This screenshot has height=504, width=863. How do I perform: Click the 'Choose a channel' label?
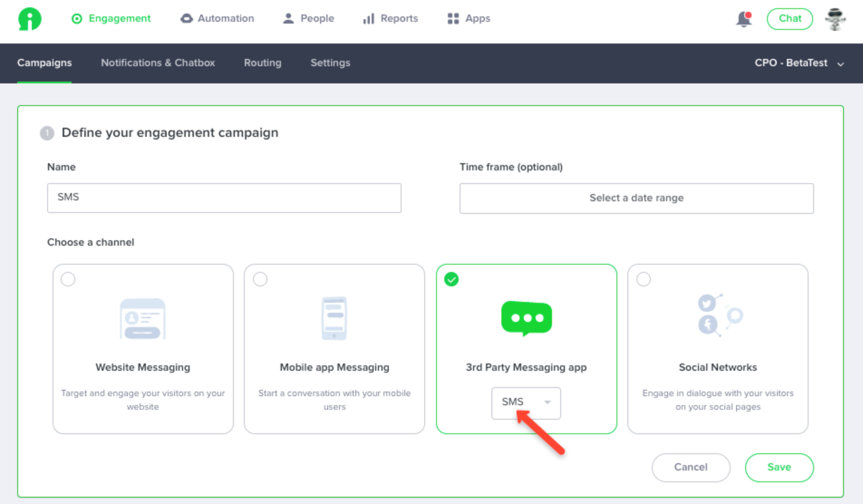[x=91, y=242]
